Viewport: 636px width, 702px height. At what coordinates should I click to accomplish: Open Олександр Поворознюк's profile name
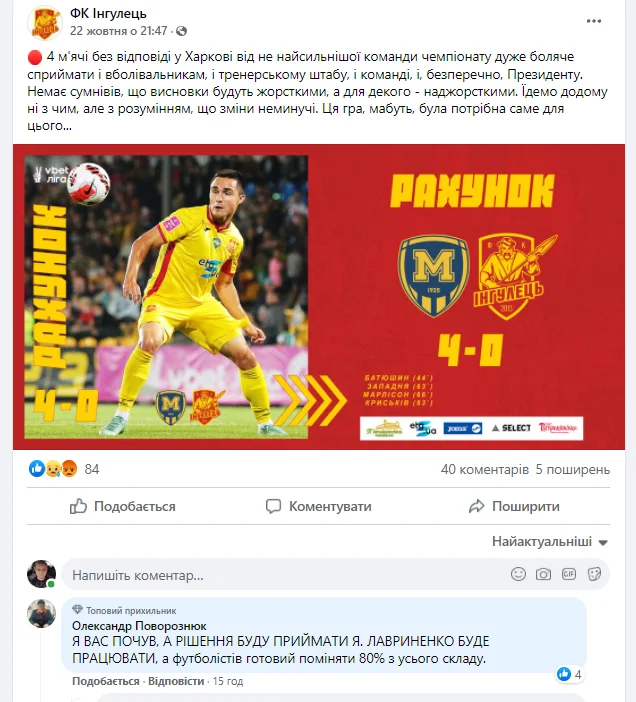(139, 625)
